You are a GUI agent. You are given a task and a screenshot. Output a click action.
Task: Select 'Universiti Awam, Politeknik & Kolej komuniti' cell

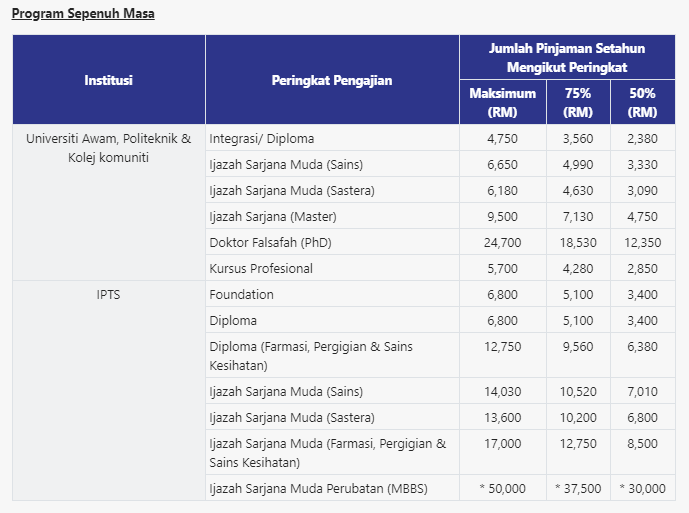(109, 148)
